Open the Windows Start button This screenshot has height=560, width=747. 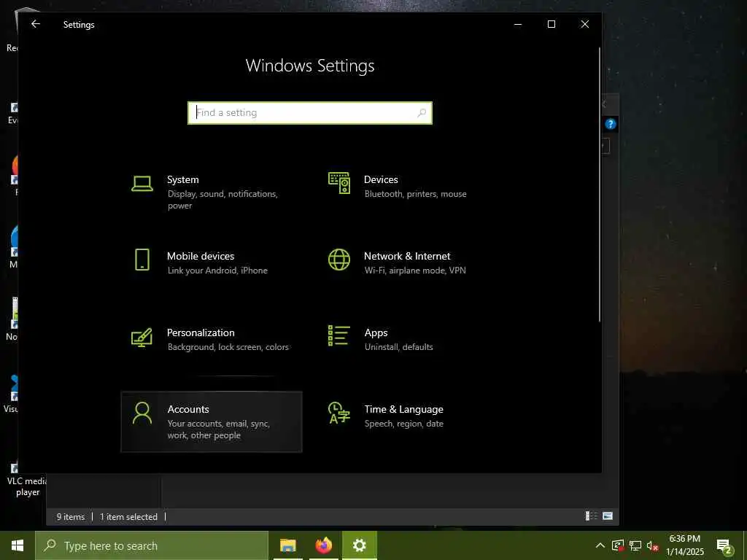click(18, 545)
